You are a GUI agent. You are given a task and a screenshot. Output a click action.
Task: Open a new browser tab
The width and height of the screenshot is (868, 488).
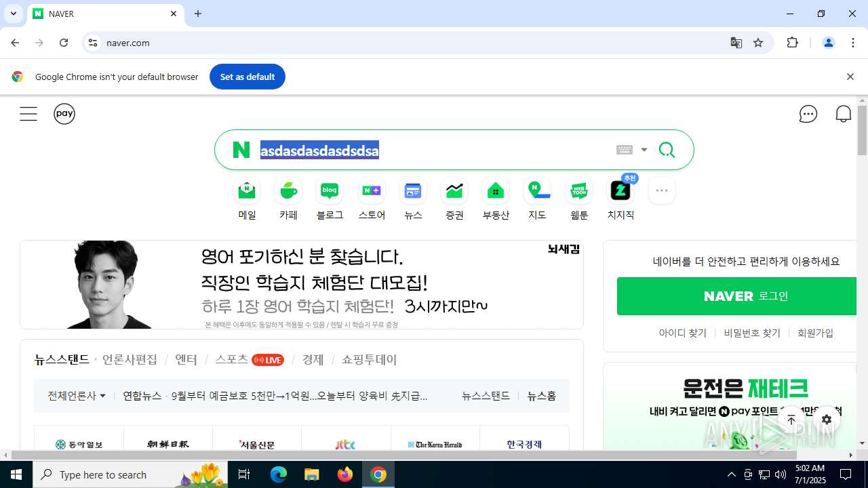pos(198,14)
